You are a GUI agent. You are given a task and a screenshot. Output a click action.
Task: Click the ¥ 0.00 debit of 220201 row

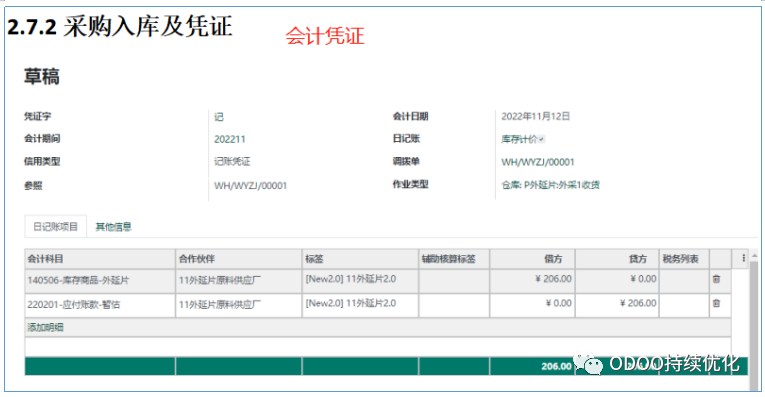[x=532, y=305]
